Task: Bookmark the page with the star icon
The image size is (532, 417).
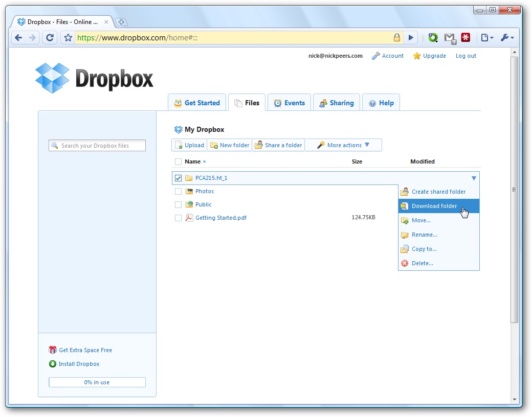Action: 68,38
